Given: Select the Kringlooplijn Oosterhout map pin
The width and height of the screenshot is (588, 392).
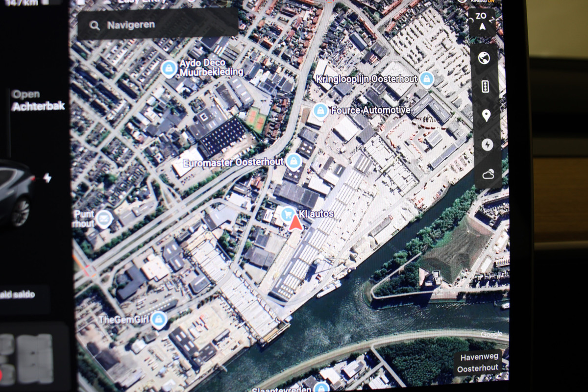Looking at the screenshot, I should (x=427, y=79).
